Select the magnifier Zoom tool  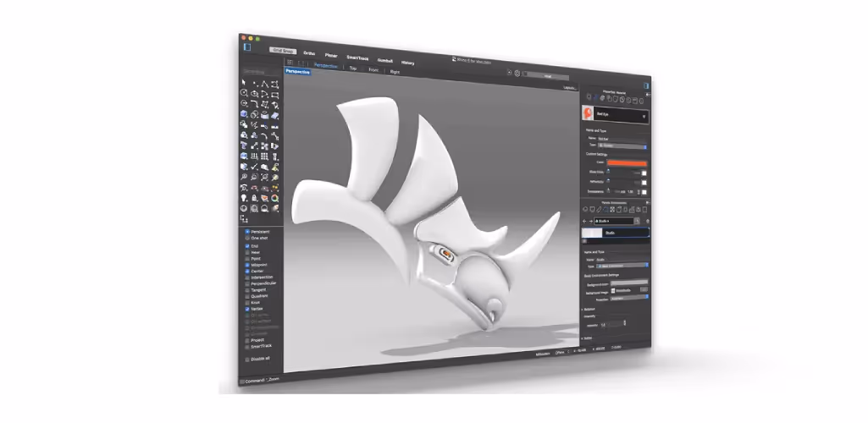[x=244, y=177]
